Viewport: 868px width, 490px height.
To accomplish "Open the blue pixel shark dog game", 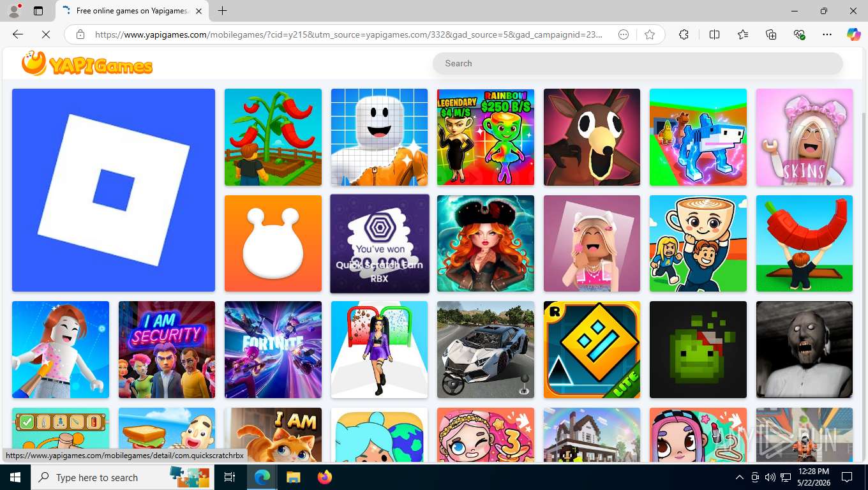I will click(x=698, y=137).
